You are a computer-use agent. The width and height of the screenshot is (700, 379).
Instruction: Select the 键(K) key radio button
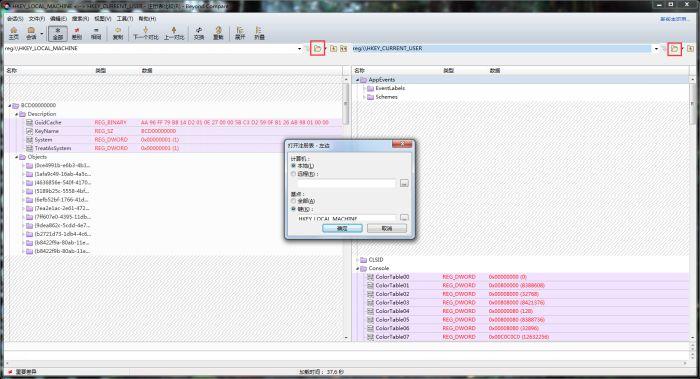[293, 209]
